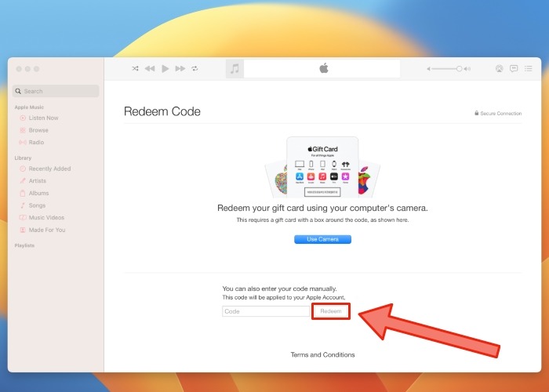This screenshot has width=549, height=392.
Task: Click the red close window button
Action: click(x=19, y=69)
